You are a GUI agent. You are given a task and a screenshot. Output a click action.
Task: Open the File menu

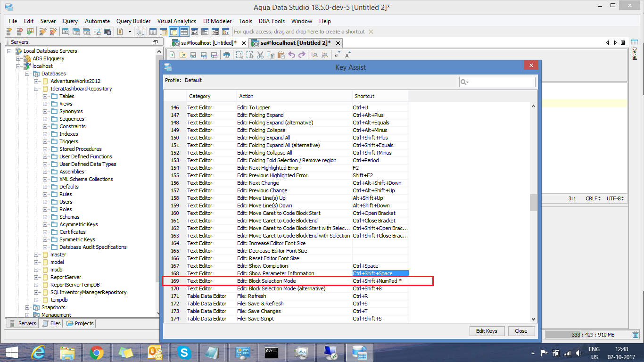13,21
